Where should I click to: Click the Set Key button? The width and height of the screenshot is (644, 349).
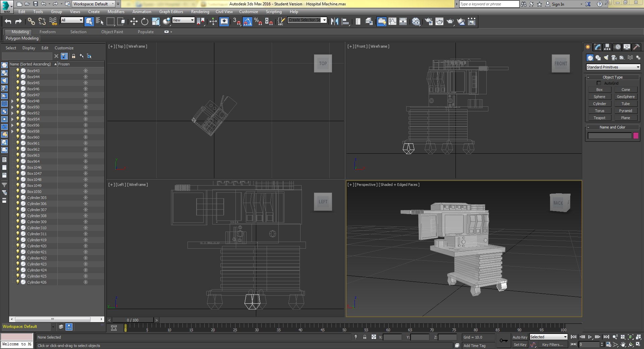pyautogui.click(x=520, y=345)
